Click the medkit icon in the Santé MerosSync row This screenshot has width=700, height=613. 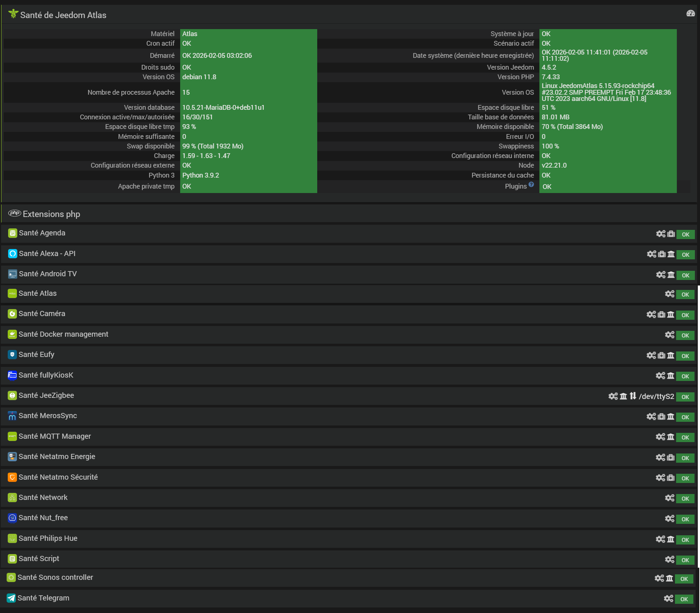(661, 417)
